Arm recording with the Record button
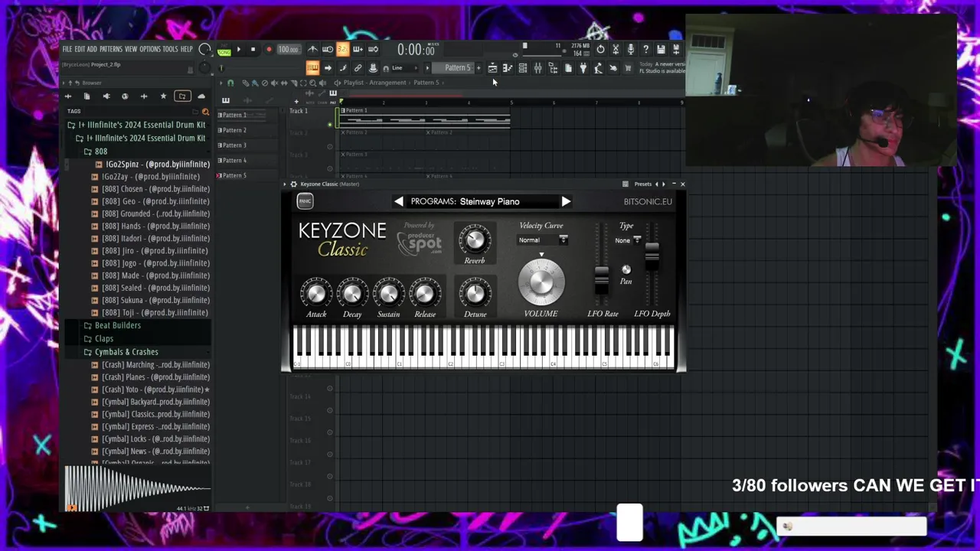 pos(269,49)
